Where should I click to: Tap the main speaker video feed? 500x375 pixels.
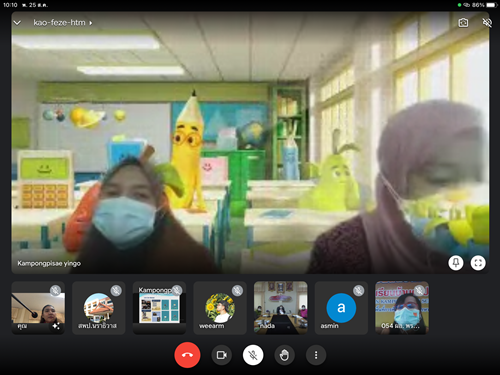(x=250, y=143)
